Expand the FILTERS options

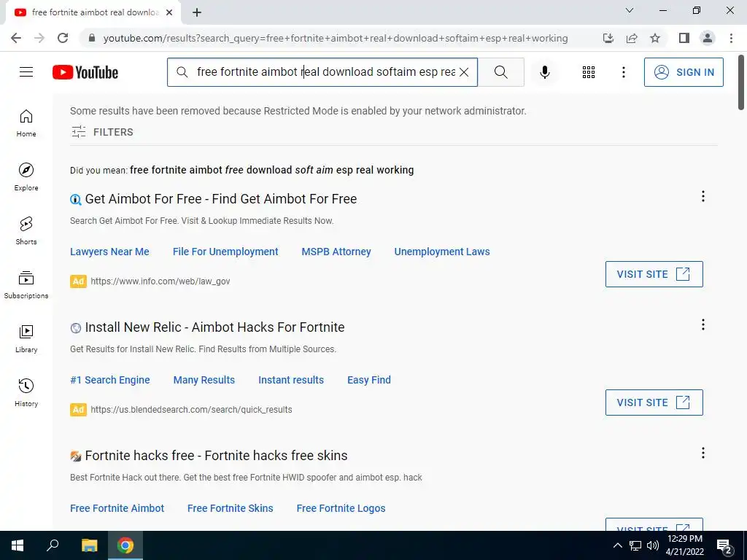pos(102,132)
